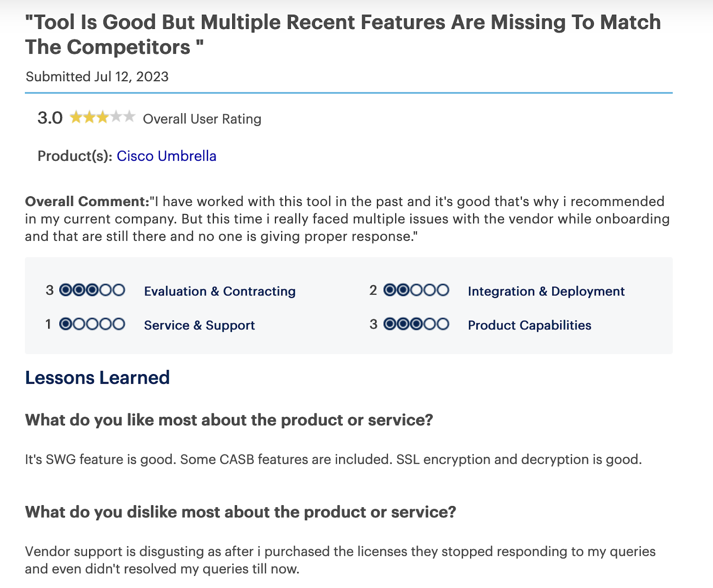Click the fifth Product Capabilities rating circle
Image resolution: width=713 pixels, height=588 pixels.
click(x=443, y=324)
